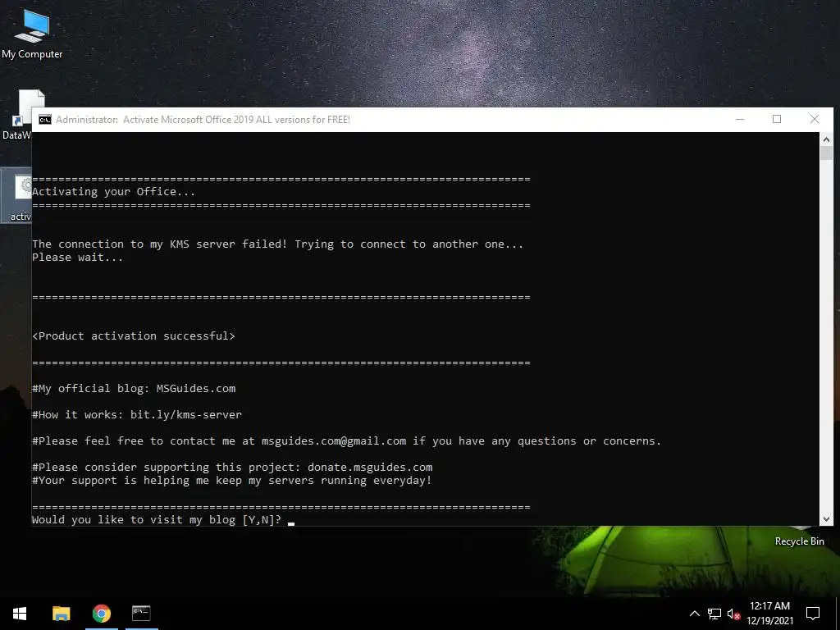The image size is (840, 630).
Task: Click the console scrollbar down arrow
Action: 826,518
